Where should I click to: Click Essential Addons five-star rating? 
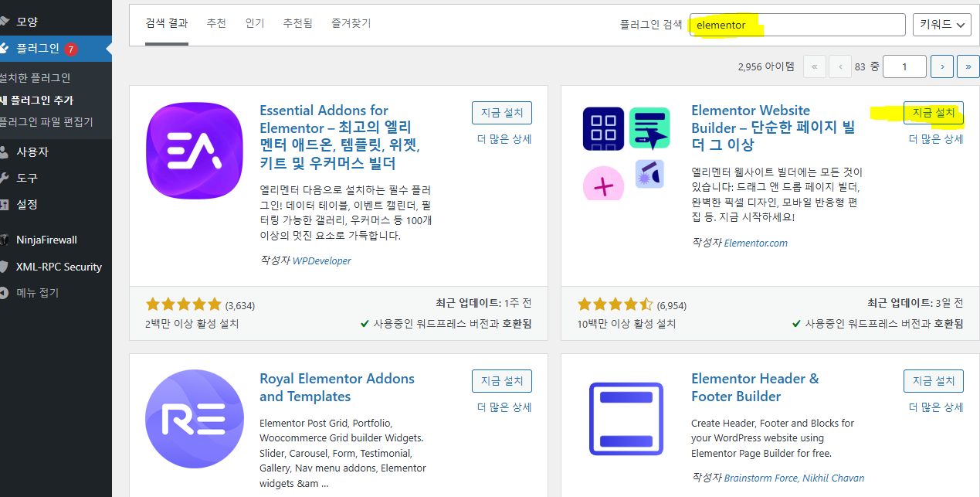click(x=184, y=305)
